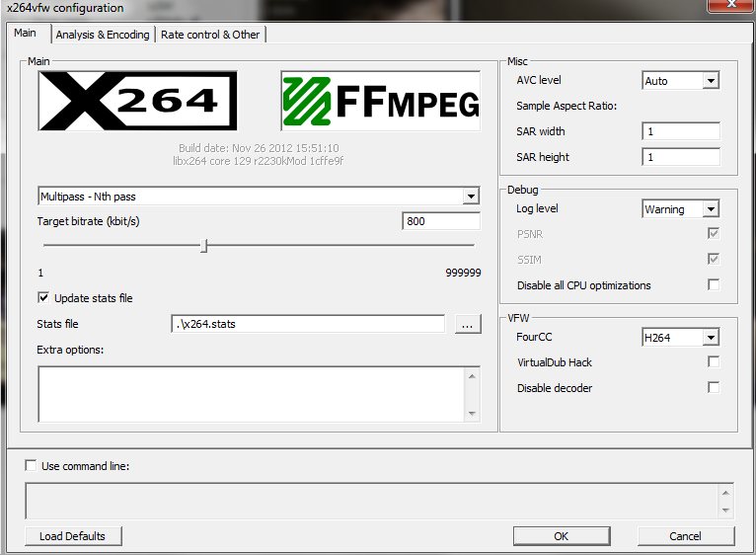This screenshot has height=555, width=756.
Task: Open the Analysis & Encoding tab
Action: point(103,35)
